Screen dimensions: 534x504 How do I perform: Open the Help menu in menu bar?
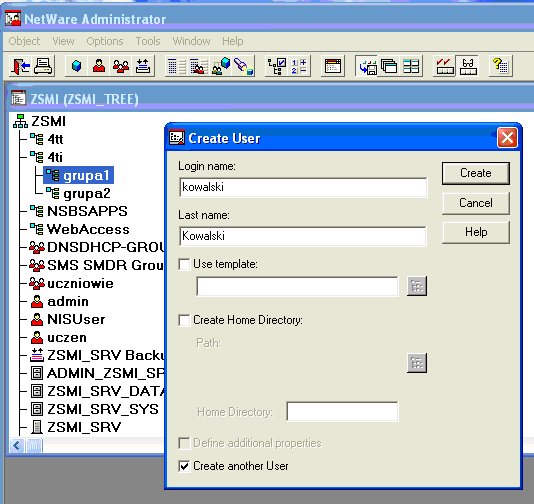[233, 41]
